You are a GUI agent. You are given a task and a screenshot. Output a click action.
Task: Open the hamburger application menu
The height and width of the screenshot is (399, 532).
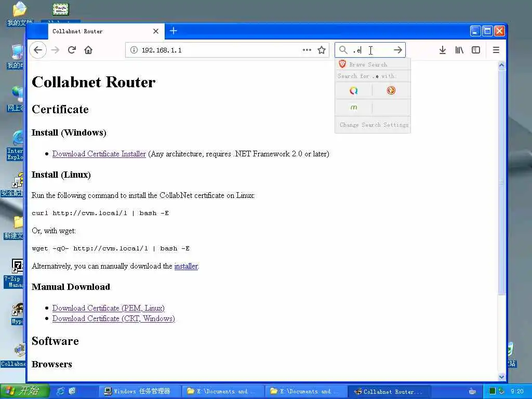pos(496,50)
